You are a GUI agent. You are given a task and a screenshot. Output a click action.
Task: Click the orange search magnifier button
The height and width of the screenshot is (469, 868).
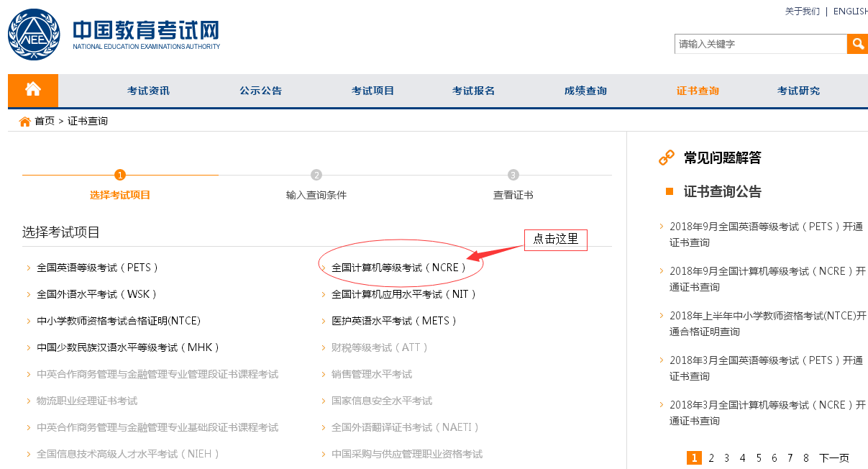pos(857,44)
